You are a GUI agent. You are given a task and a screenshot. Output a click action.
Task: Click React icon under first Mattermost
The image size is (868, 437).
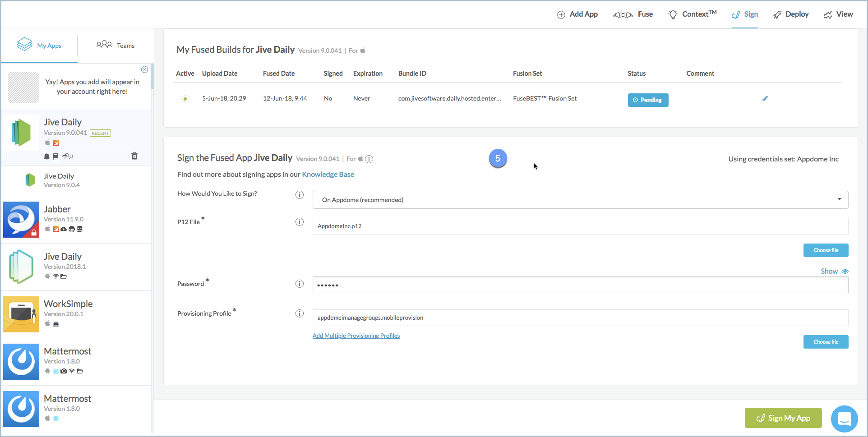tap(56, 371)
